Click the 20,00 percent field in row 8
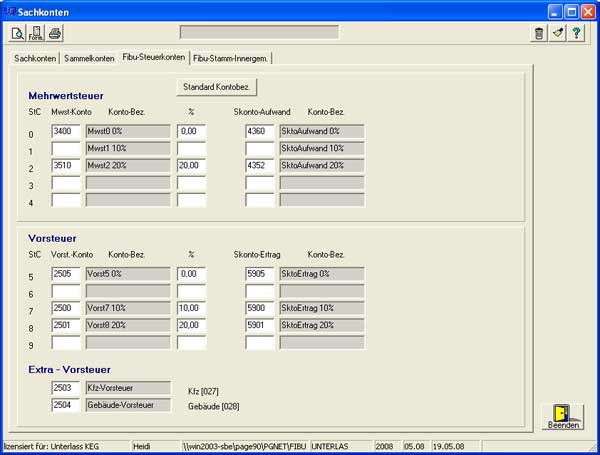The height and width of the screenshot is (455, 600). click(x=192, y=325)
